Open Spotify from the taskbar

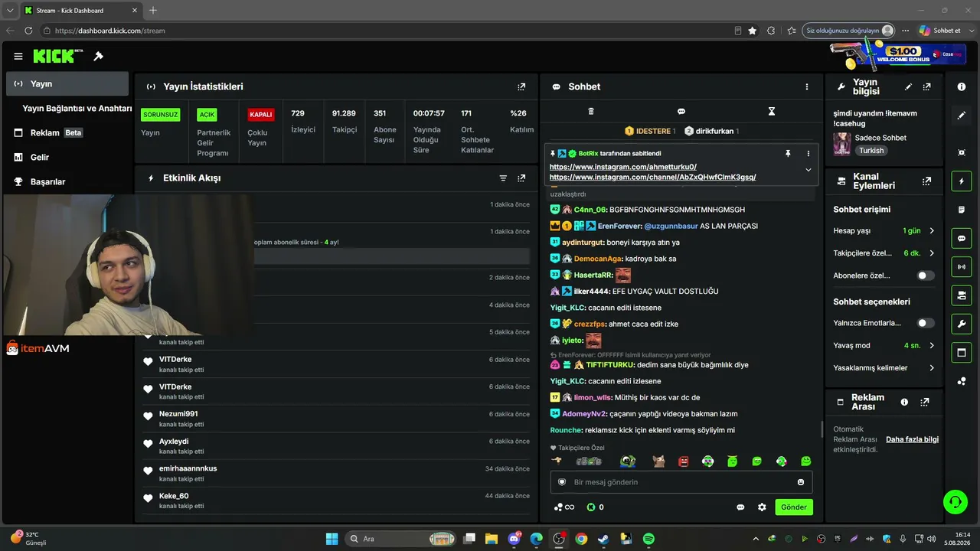(x=648, y=539)
